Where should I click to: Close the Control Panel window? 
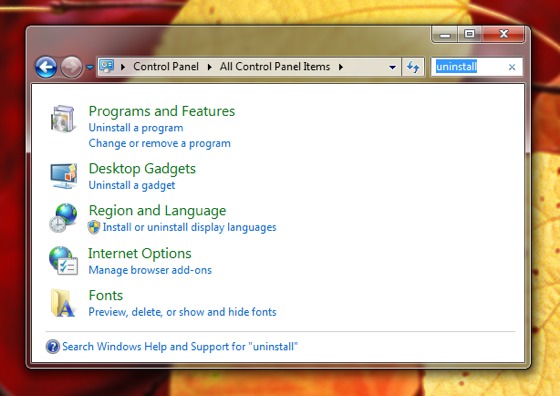(x=504, y=34)
